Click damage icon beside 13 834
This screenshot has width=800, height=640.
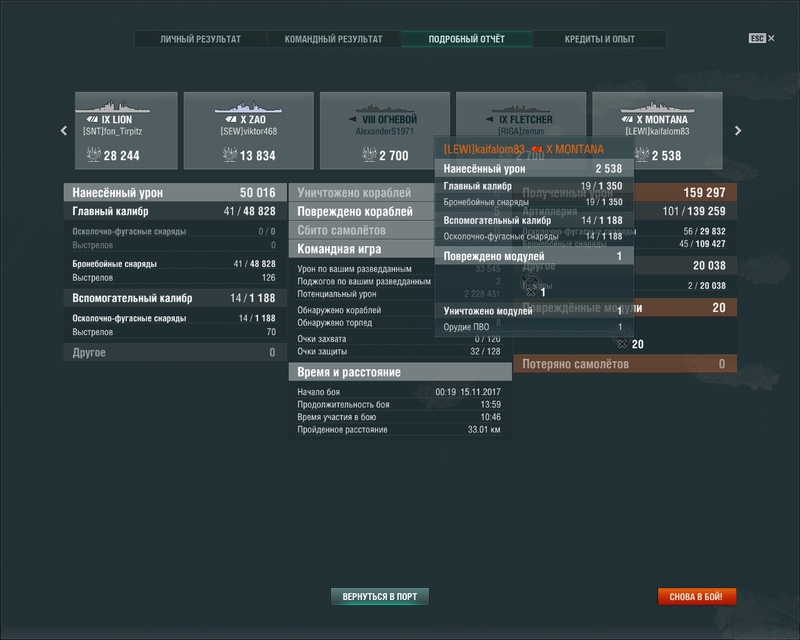(x=230, y=154)
